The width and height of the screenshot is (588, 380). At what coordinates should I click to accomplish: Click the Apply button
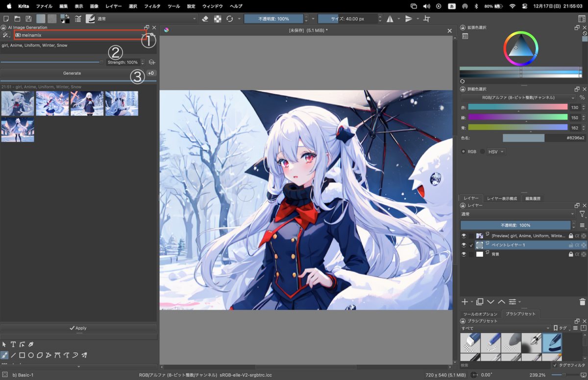(x=78, y=328)
